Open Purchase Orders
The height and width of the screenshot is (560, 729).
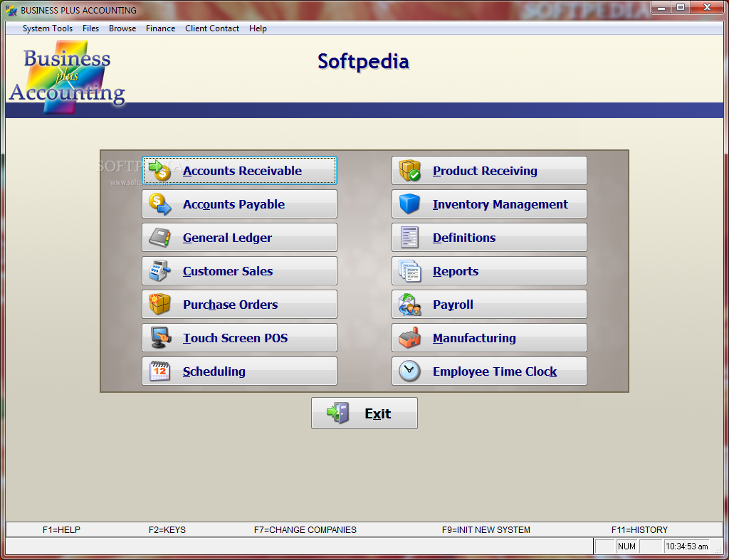pos(239,305)
